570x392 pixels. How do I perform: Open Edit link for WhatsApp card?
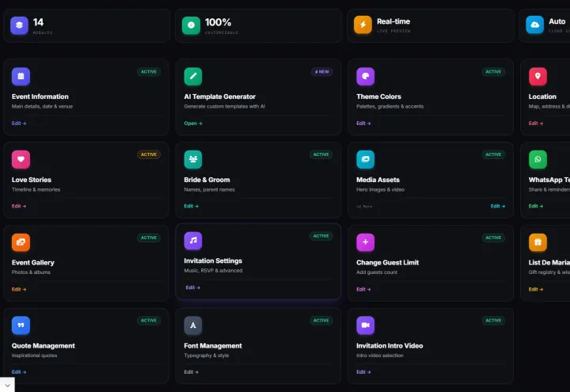point(536,206)
